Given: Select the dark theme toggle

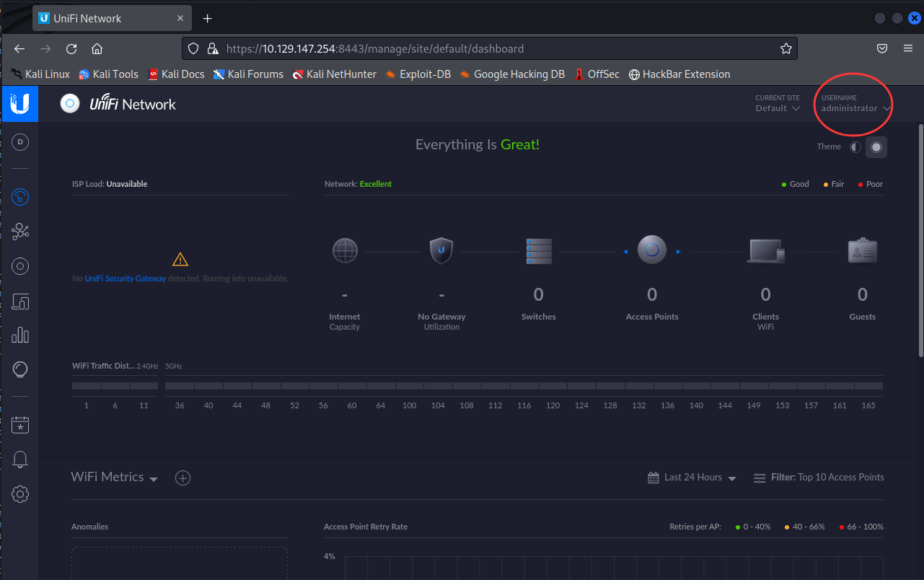Looking at the screenshot, I should point(876,147).
